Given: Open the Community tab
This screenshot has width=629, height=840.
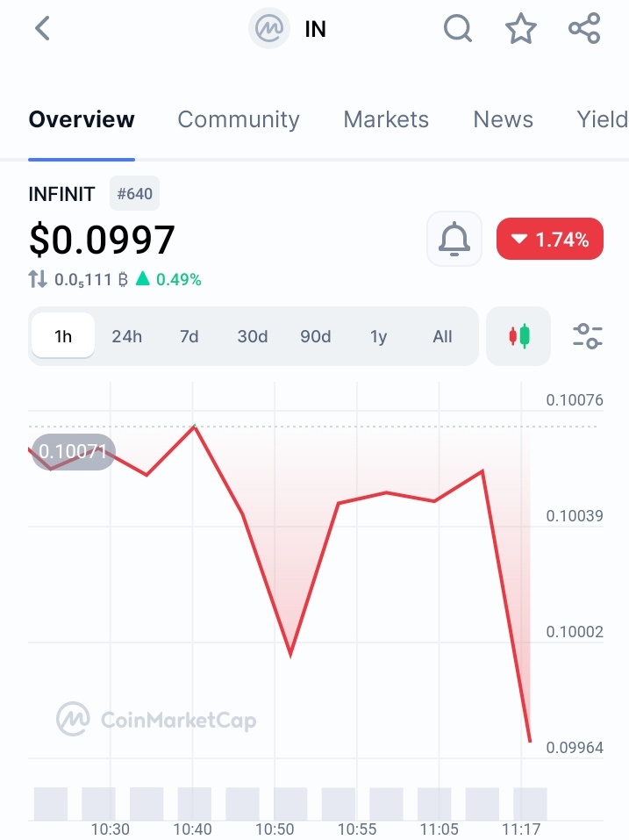Looking at the screenshot, I should (239, 119).
